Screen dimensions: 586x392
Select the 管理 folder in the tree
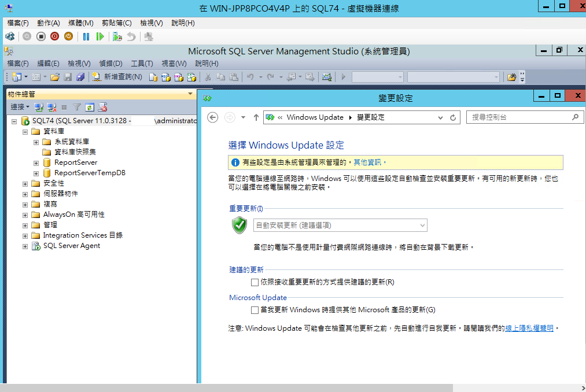click(x=50, y=224)
